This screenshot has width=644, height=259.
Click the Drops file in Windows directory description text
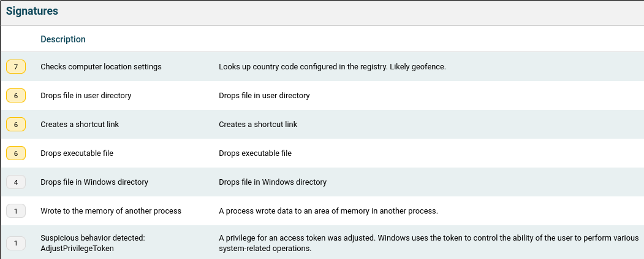pyautogui.click(x=273, y=182)
